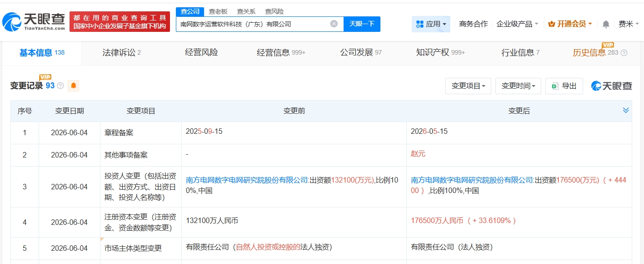Switch to the 法律诉讼 tab
The width and height of the screenshot is (644, 264).
click(x=121, y=53)
